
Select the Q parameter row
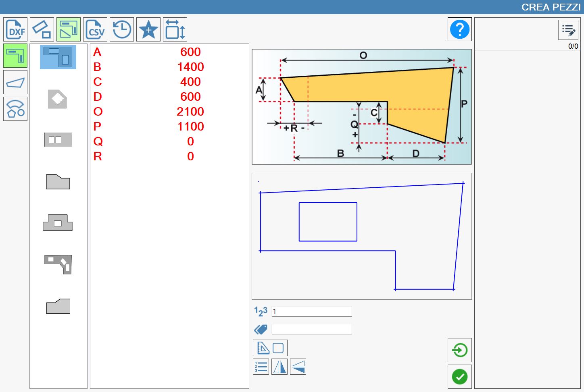pyautogui.click(x=169, y=141)
